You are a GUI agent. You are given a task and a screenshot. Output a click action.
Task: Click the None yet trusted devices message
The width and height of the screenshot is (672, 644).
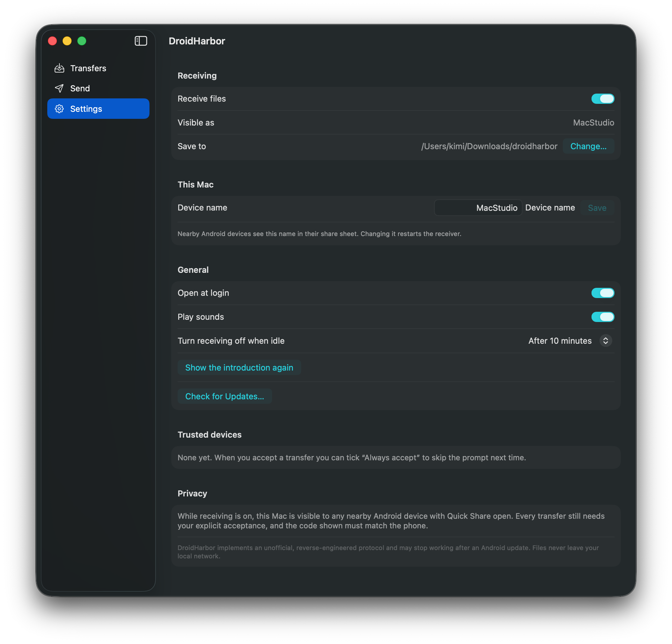pos(351,457)
